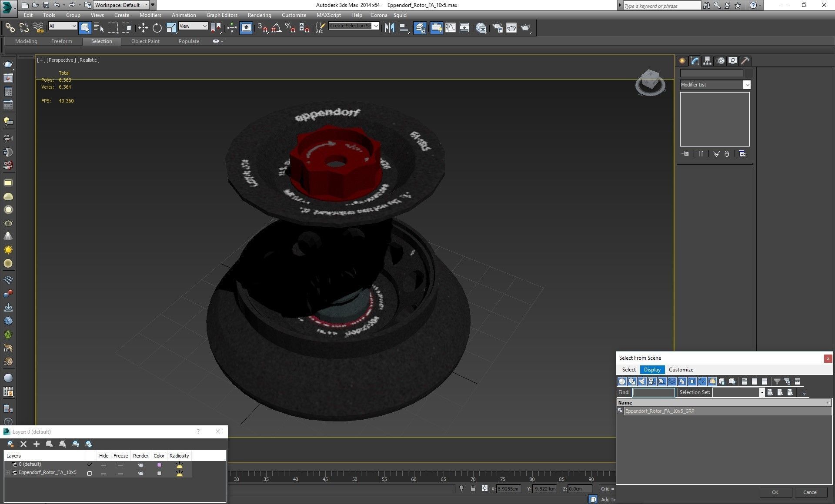
Task: Open the Curve Editor icon
Action: (x=451, y=28)
